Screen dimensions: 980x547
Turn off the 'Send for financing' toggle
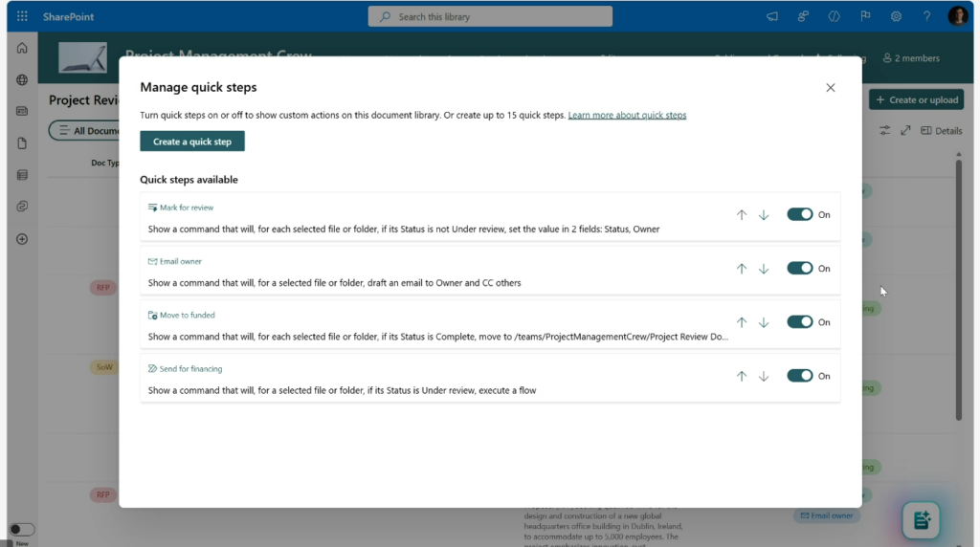799,376
